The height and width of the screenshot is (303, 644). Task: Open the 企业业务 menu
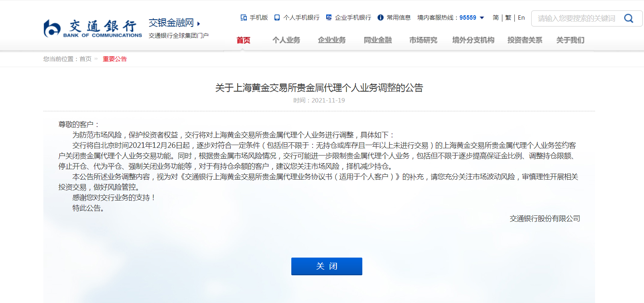332,40
